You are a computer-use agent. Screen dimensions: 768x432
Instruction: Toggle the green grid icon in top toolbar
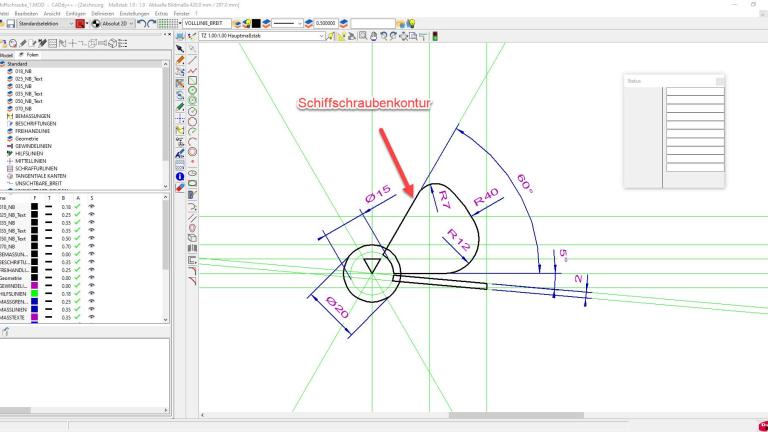click(167, 24)
